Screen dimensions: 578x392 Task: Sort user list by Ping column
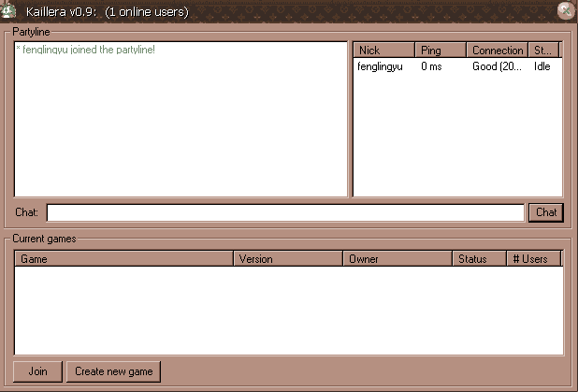pos(441,51)
